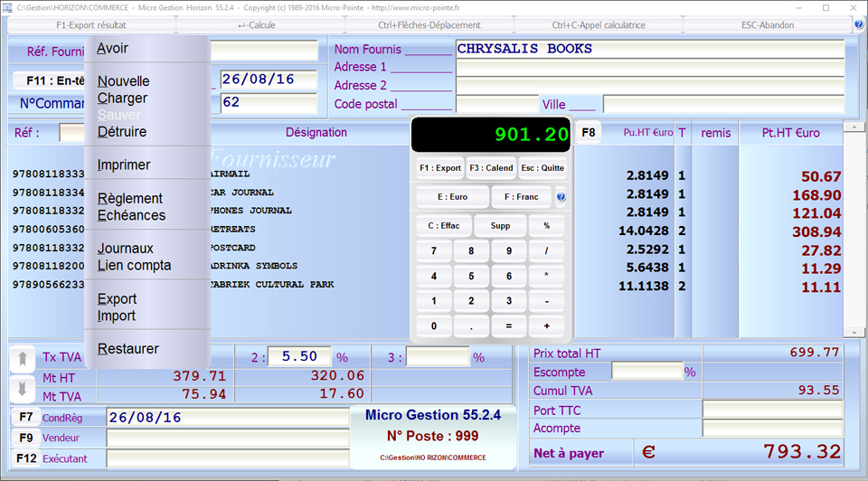Click the Escompte percentage input field
Viewport: 868px width, 481px height.
[x=646, y=372]
